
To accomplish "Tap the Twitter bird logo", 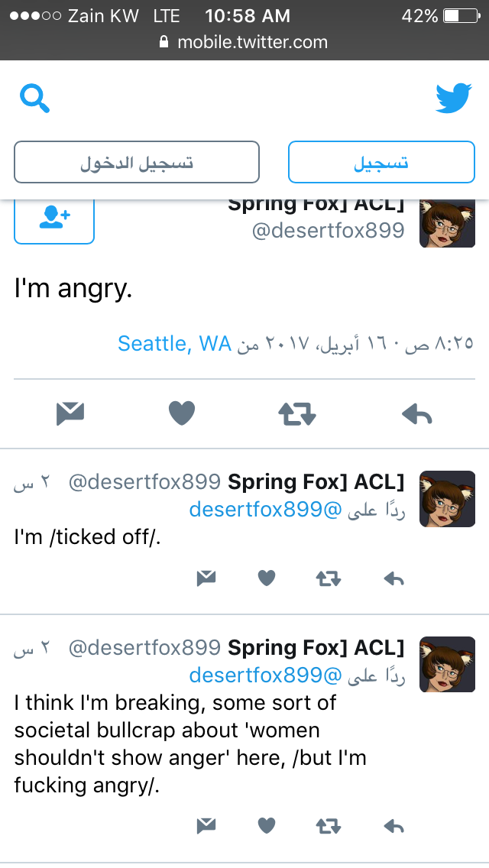I will click(454, 98).
